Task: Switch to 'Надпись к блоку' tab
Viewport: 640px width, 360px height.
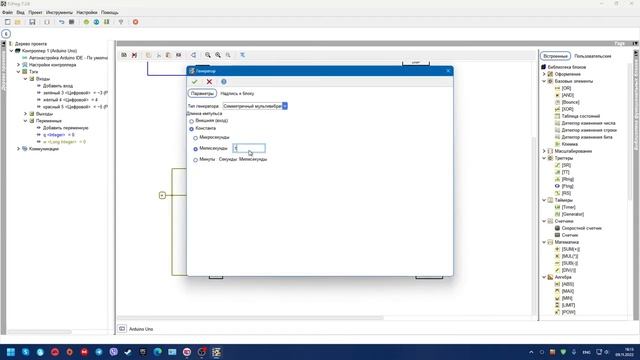Action: [x=237, y=93]
